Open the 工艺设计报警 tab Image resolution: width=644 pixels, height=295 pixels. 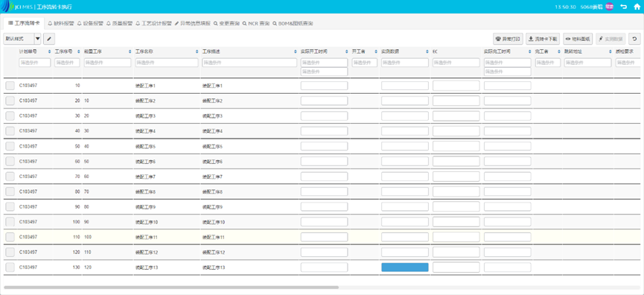point(153,24)
